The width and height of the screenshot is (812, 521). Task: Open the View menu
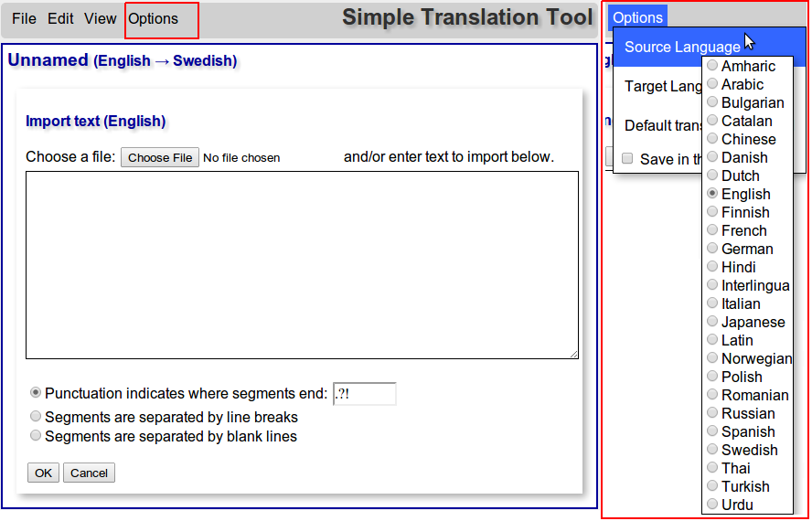coord(101,18)
